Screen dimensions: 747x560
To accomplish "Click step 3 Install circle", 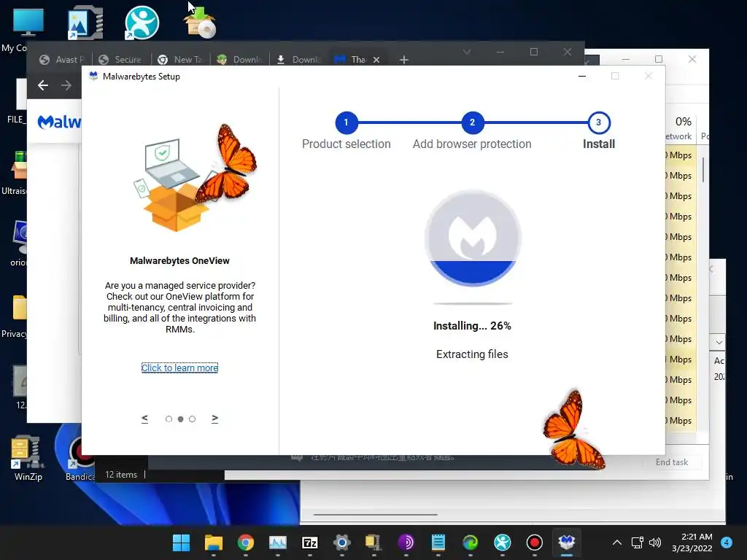I will click(599, 122).
